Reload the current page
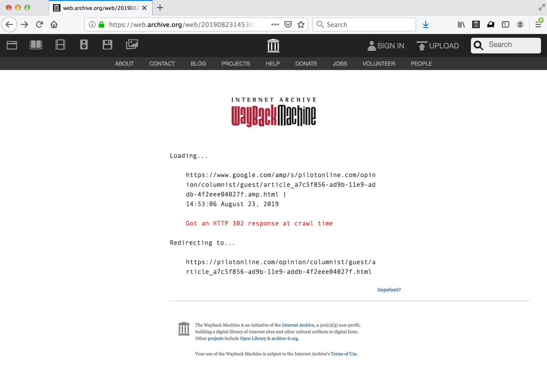Image resolution: width=547 pixels, height=392 pixels. point(40,25)
